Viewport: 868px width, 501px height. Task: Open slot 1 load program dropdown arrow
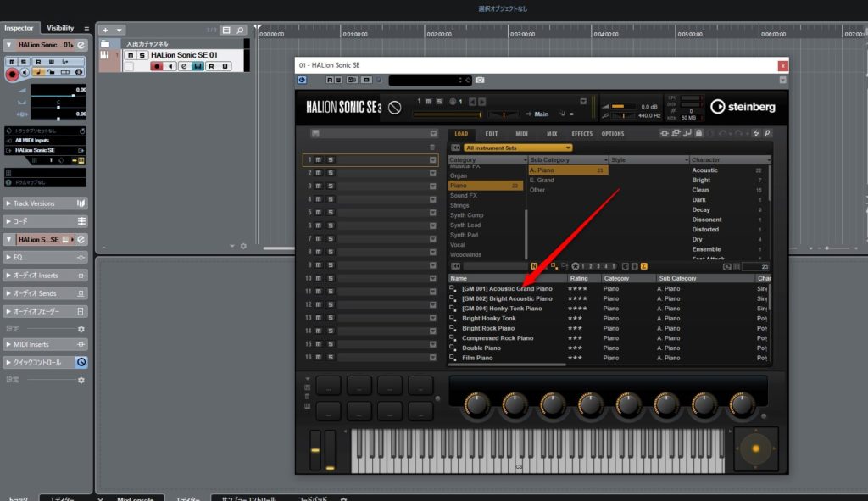pyautogui.click(x=432, y=160)
